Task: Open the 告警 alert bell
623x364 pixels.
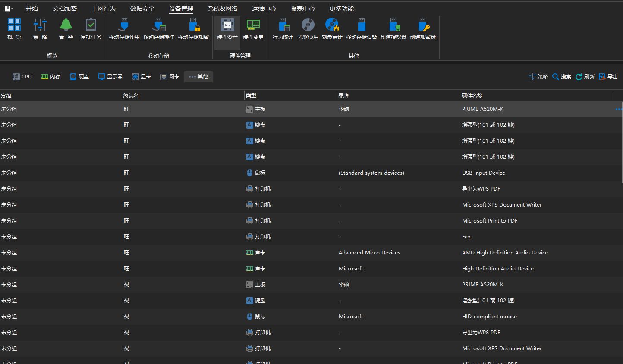Action: 66,29
